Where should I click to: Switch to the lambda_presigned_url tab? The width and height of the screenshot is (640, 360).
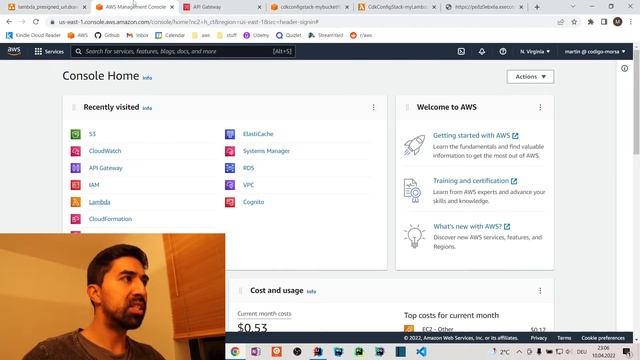[x=47, y=7]
